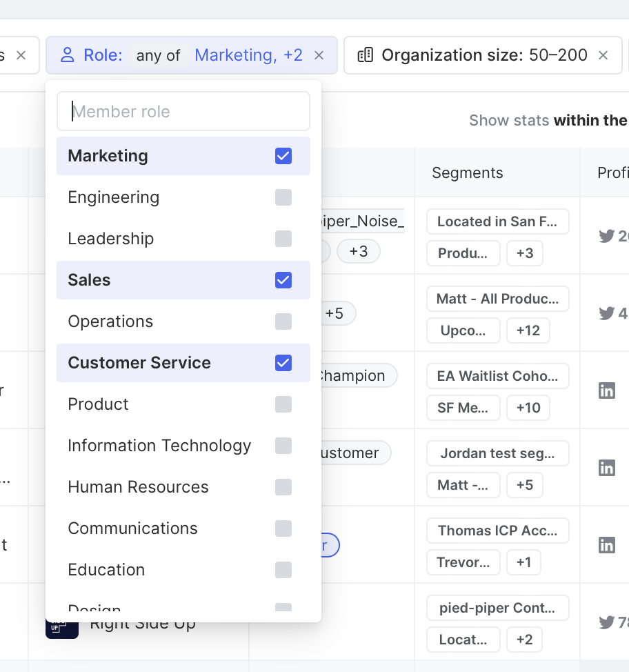Open the LinkedIn profile icon in the EA Waitlist row
The width and height of the screenshot is (629, 672).
point(607,391)
